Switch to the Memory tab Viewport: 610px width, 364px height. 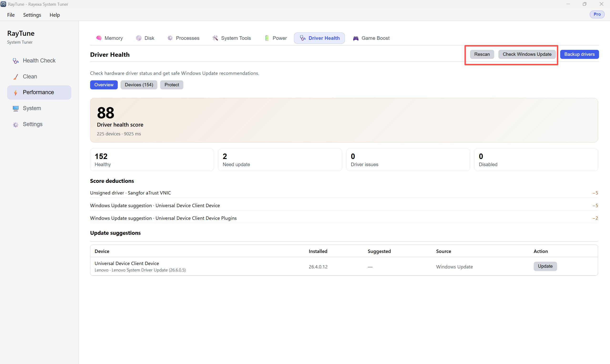(x=109, y=38)
